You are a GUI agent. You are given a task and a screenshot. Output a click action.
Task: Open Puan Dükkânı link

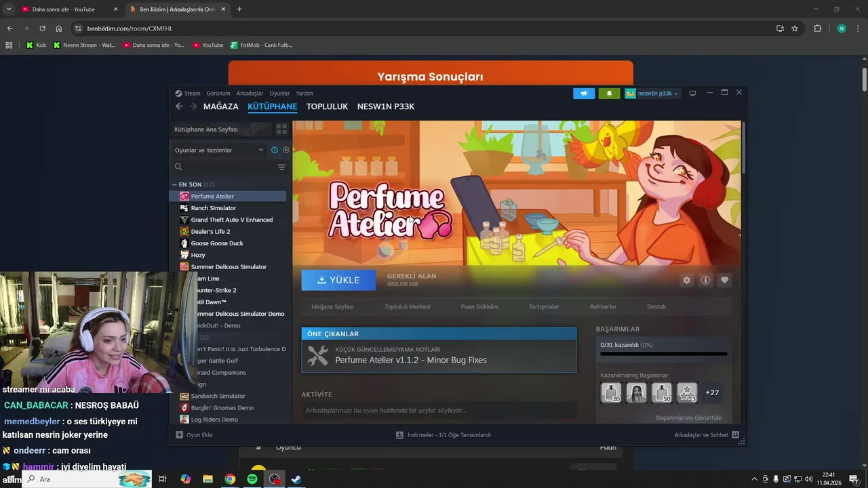[479, 307]
